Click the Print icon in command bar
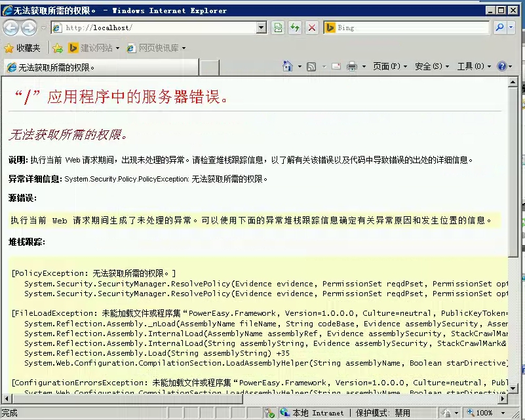The height and width of the screenshot is (420, 525). point(352,66)
